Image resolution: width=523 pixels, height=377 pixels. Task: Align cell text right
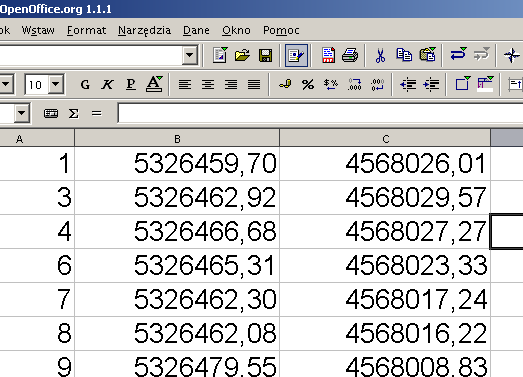[x=231, y=84]
